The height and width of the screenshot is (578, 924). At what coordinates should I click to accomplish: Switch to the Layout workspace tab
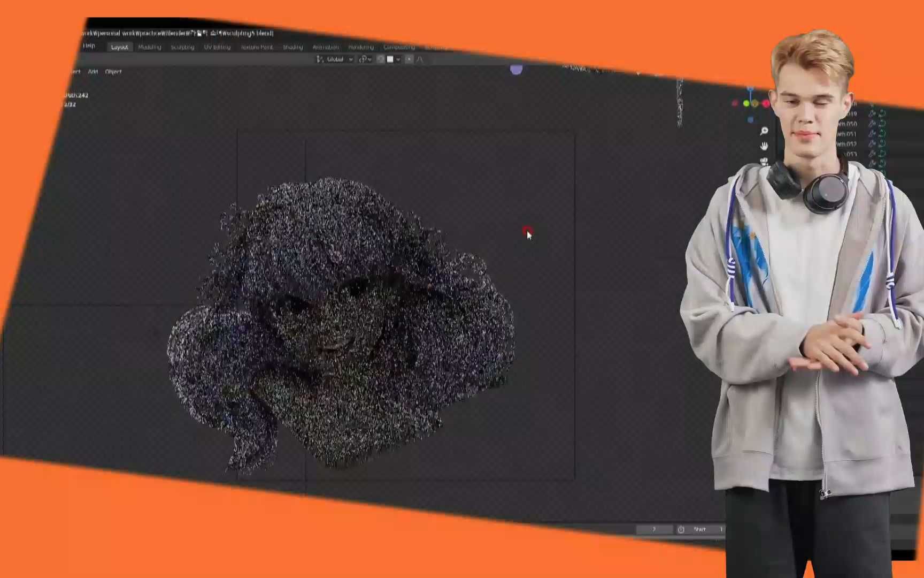coord(119,47)
